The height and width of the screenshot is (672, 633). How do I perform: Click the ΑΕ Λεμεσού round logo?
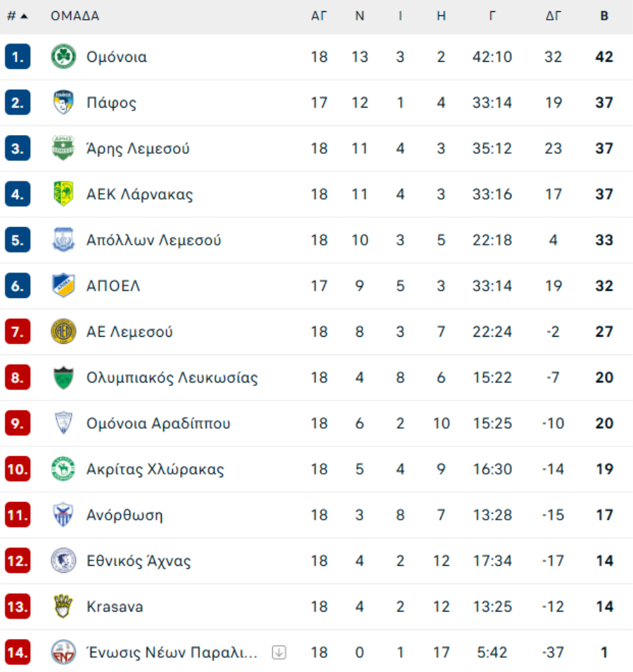click(x=63, y=332)
